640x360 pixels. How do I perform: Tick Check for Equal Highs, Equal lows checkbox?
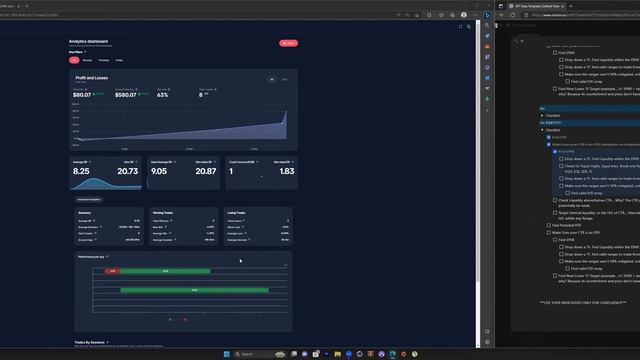[x=561, y=166]
